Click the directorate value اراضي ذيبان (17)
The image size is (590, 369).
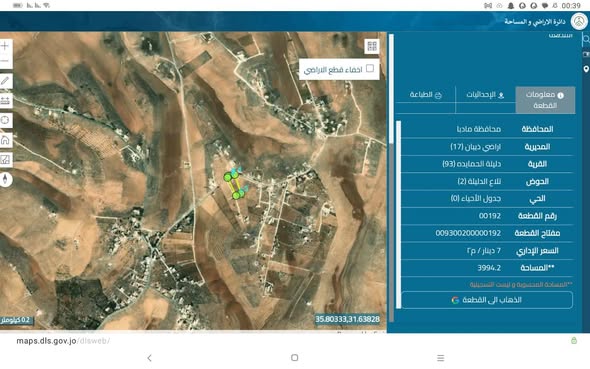(476, 147)
